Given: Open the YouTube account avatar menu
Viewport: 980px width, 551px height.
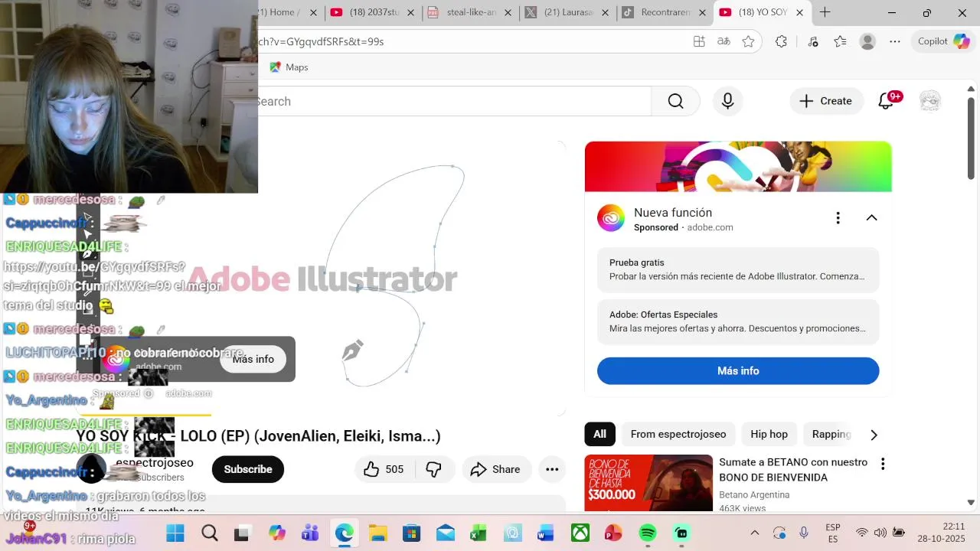Looking at the screenshot, I should tap(930, 101).
